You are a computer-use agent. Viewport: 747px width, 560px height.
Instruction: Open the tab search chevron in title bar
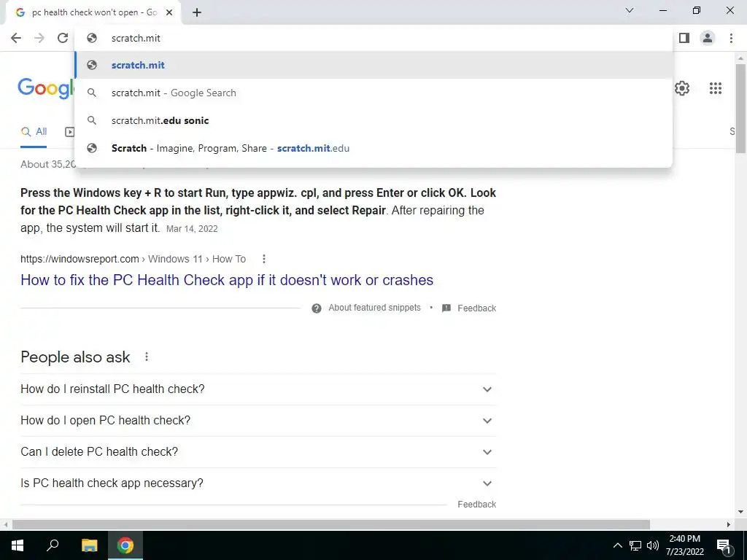pyautogui.click(x=630, y=10)
